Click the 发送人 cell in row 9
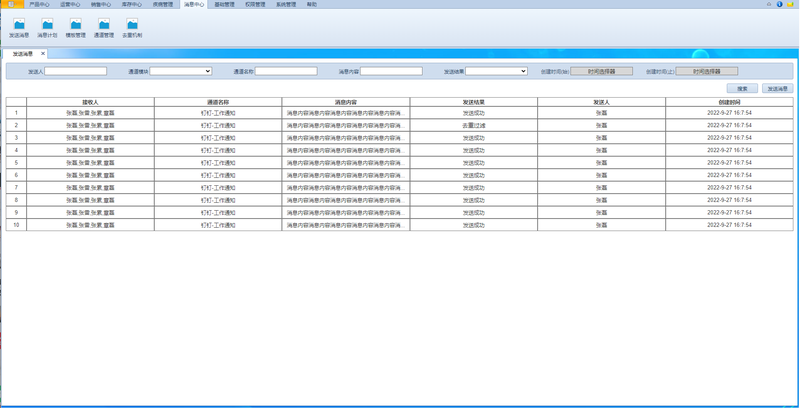Image resolution: width=800 pixels, height=408 pixels. point(602,213)
